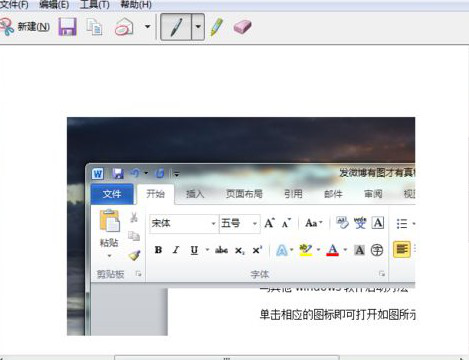
Task: Click the highlighted Align Left icon
Action: 402,249
